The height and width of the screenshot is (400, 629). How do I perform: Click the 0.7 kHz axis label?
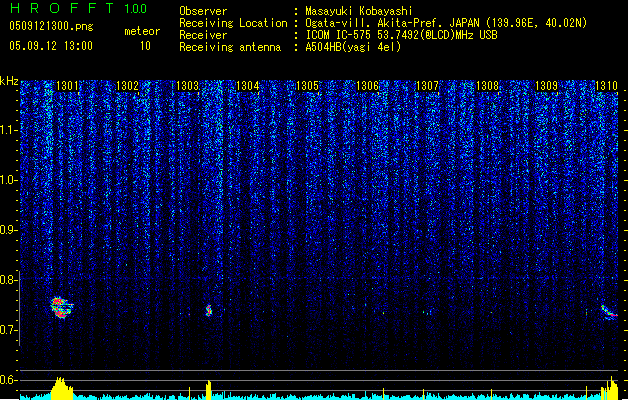click(8, 330)
